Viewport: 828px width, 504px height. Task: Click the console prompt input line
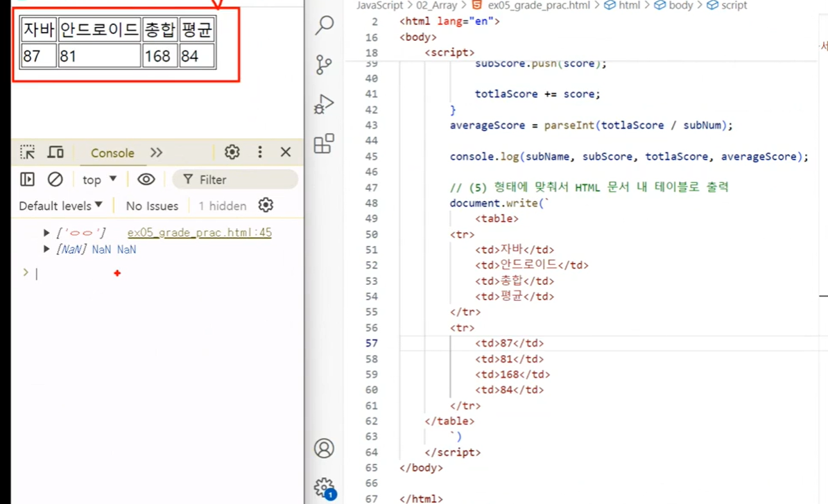(166, 273)
